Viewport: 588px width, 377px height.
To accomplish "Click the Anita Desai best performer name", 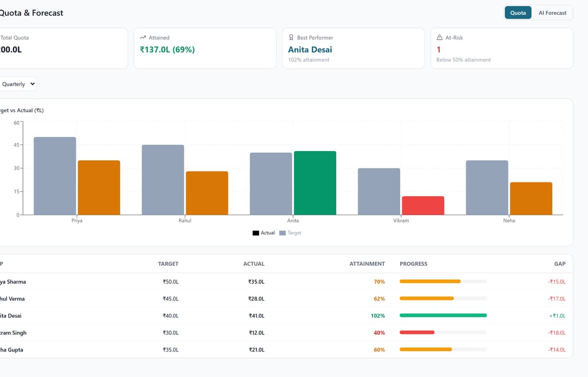I will coord(310,50).
